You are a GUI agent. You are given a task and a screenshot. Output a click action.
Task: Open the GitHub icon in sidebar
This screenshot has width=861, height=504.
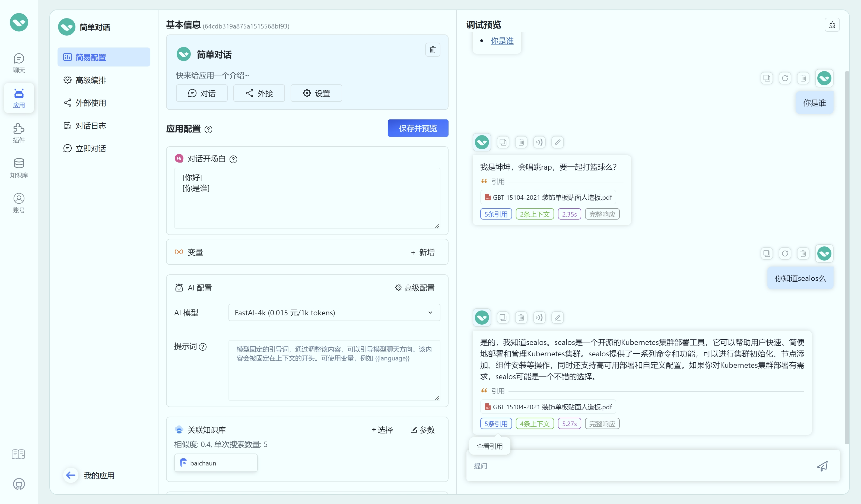click(x=19, y=484)
